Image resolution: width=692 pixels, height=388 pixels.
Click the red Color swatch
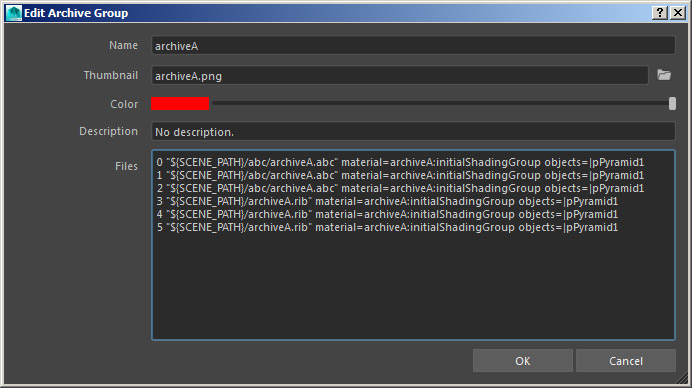pos(180,104)
